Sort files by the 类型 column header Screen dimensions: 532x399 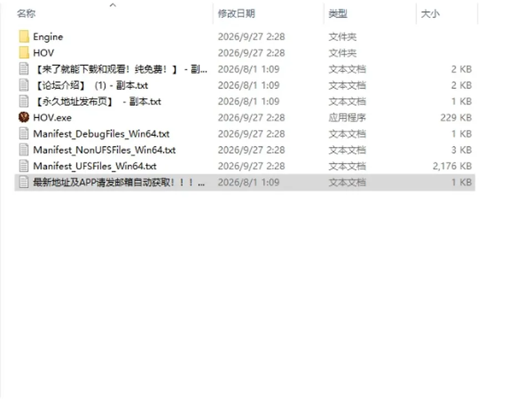coord(338,13)
